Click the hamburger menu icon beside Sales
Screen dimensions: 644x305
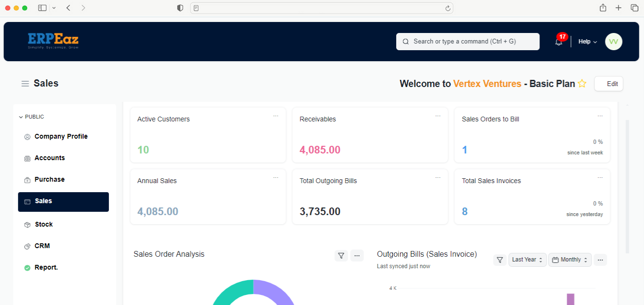25,84
